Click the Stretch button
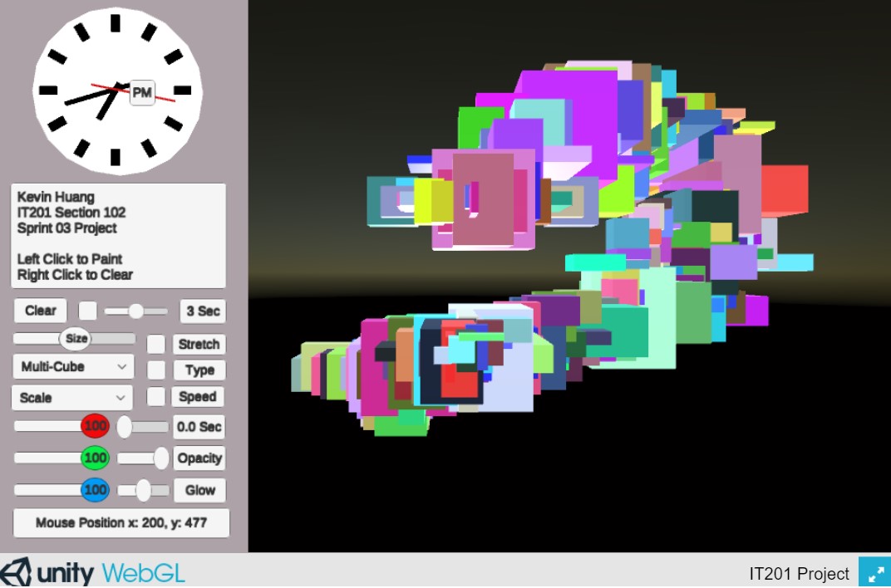This screenshot has width=891, height=588. coord(199,344)
